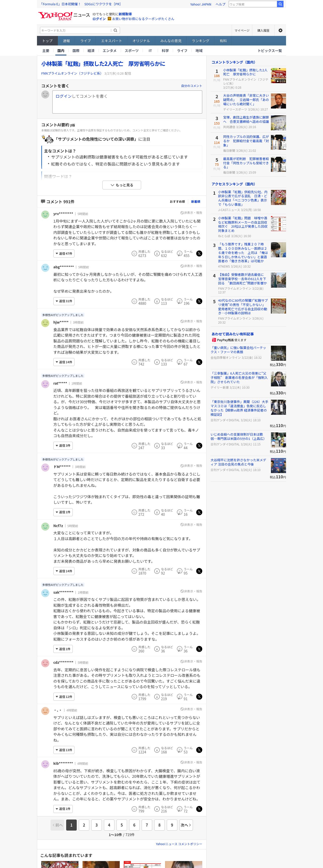Go to comments page 2
This screenshot has width=323, height=868.
[84, 825]
